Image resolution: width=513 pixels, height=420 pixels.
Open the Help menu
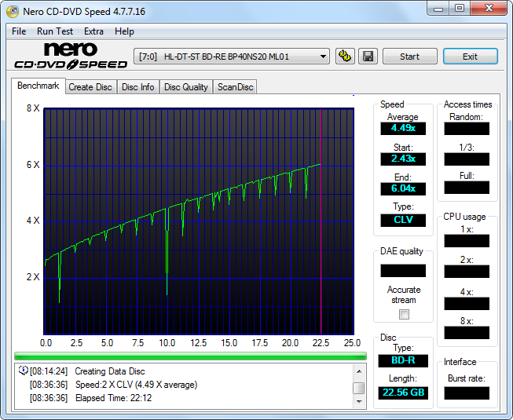pos(124,31)
